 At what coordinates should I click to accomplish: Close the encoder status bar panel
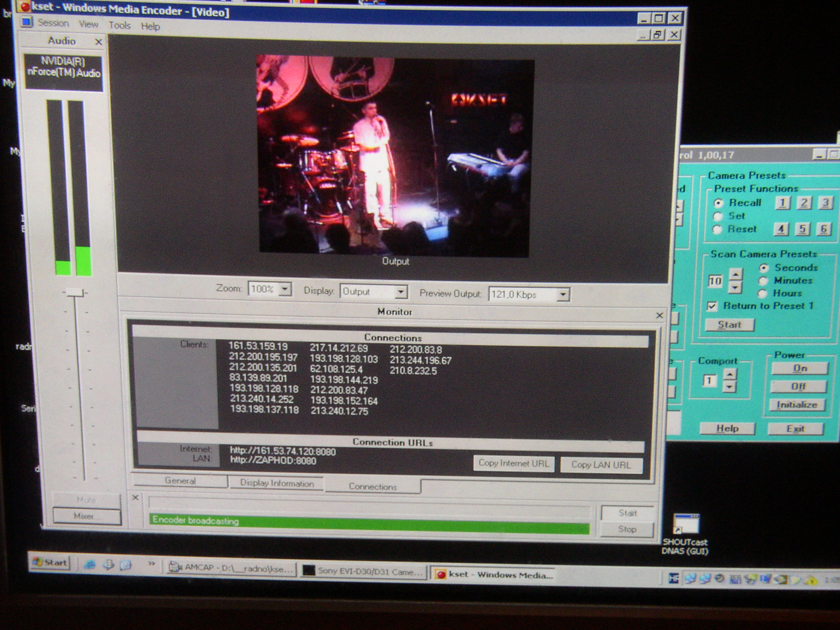click(x=135, y=497)
